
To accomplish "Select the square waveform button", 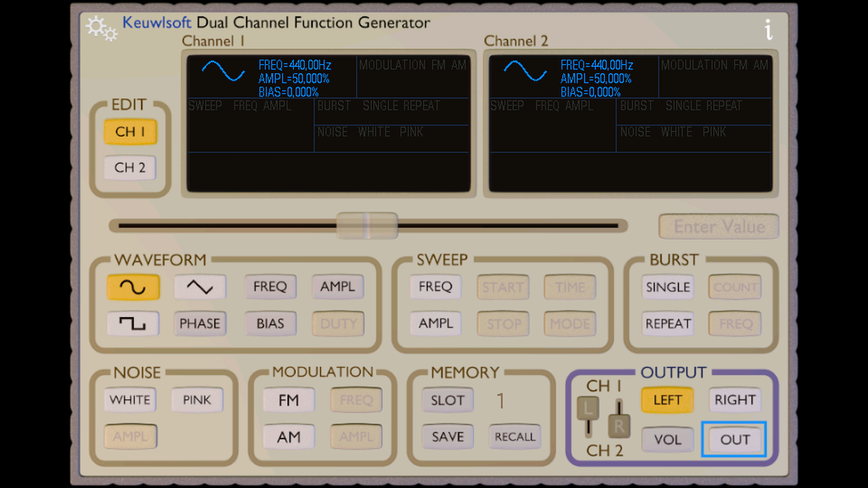I will coord(133,324).
